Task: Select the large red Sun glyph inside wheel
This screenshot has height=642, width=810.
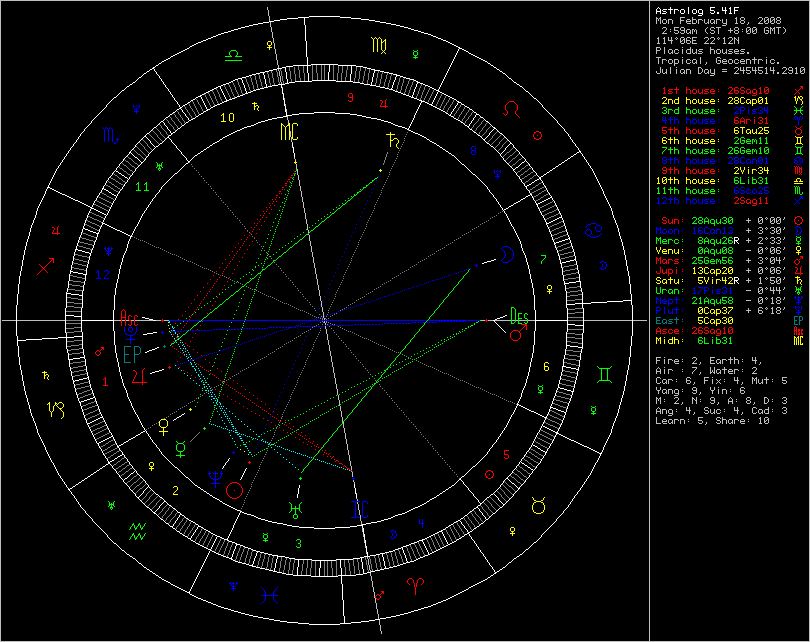Action: tap(235, 490)
